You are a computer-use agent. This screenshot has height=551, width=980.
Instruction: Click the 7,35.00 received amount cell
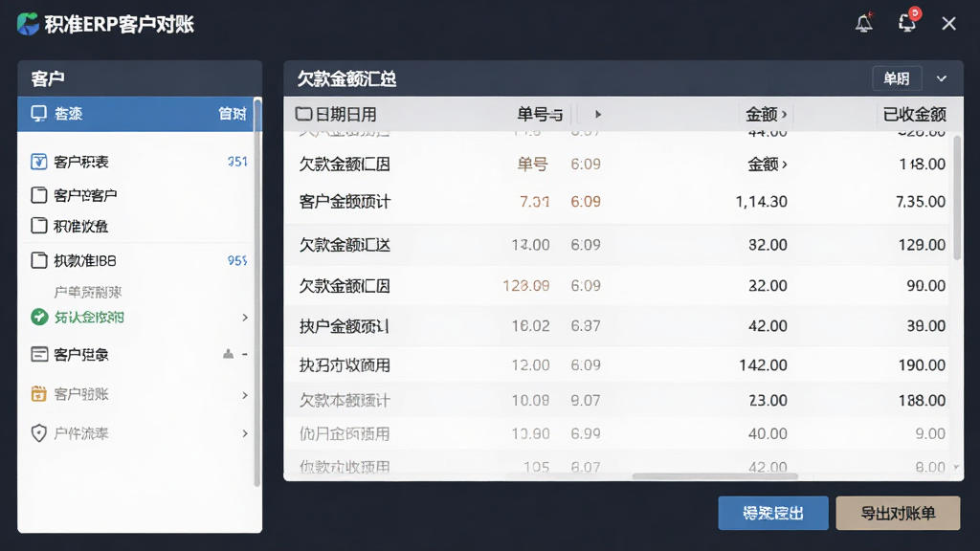920,202
